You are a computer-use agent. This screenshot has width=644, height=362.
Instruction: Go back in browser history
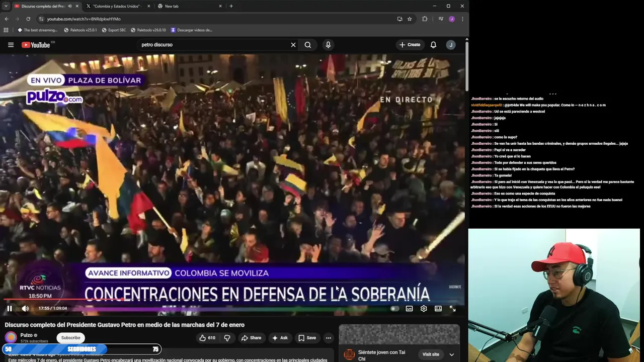point(7,19)
